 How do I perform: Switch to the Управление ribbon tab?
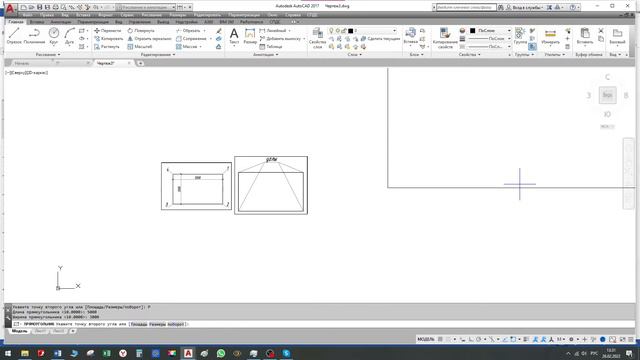click(140, 22)
